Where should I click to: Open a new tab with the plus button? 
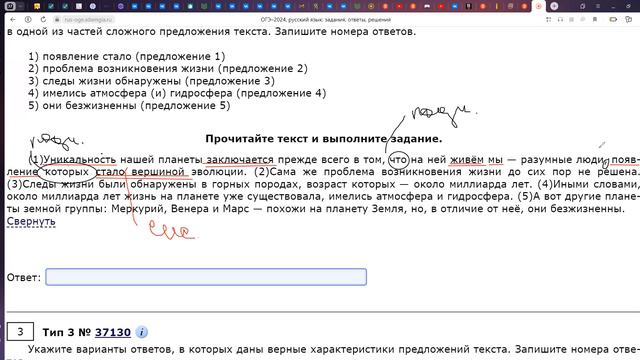pyautogui.click(x=554, y=6)
